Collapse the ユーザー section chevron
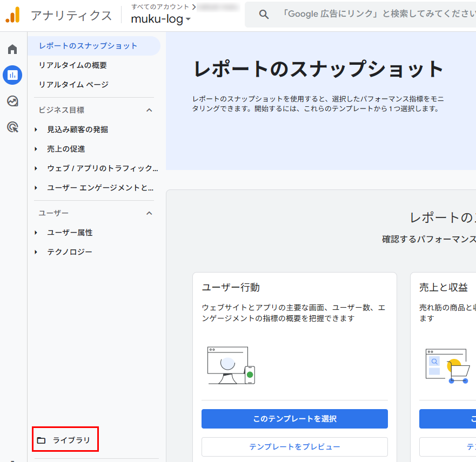This screenshot has height=462, width=476. pos(150,213)
